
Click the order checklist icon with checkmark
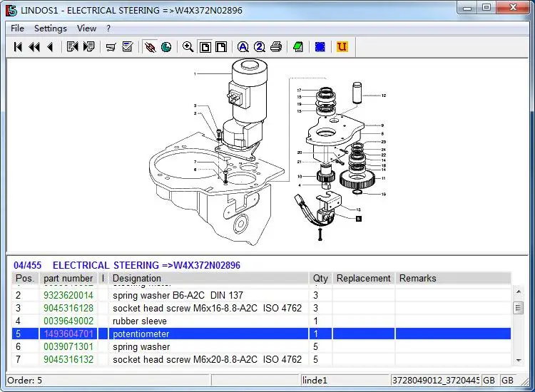128,47
